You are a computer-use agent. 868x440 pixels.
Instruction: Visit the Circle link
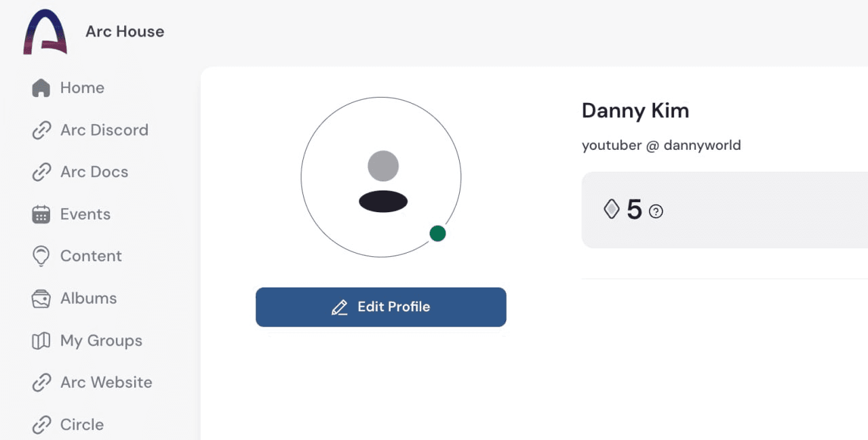tap(81, 424)
